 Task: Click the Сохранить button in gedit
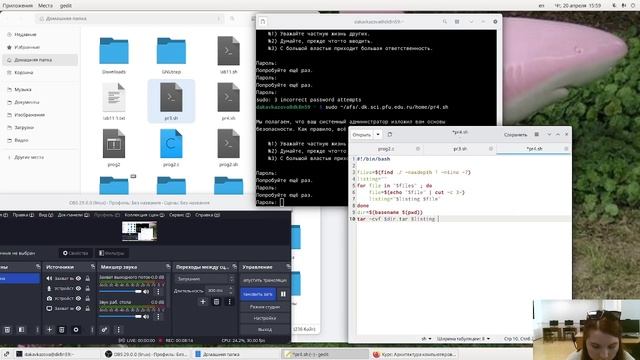516,134
